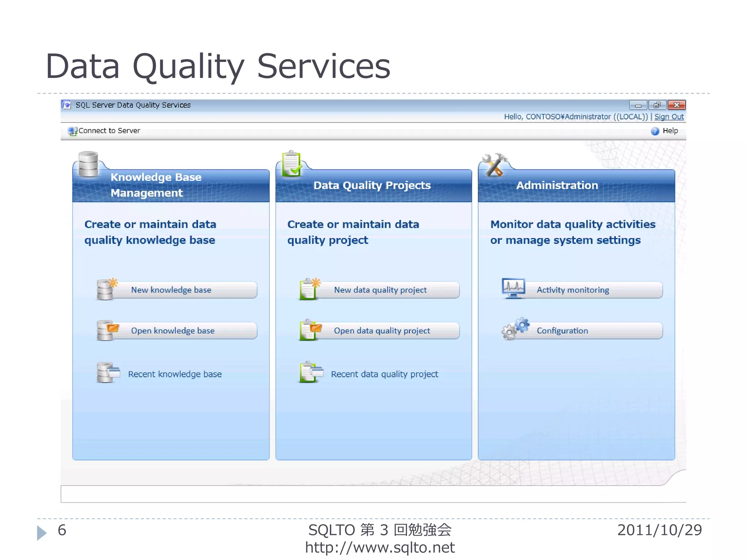Sign Out of the DQS client
The image size is (747, 560).
[669, 117]
